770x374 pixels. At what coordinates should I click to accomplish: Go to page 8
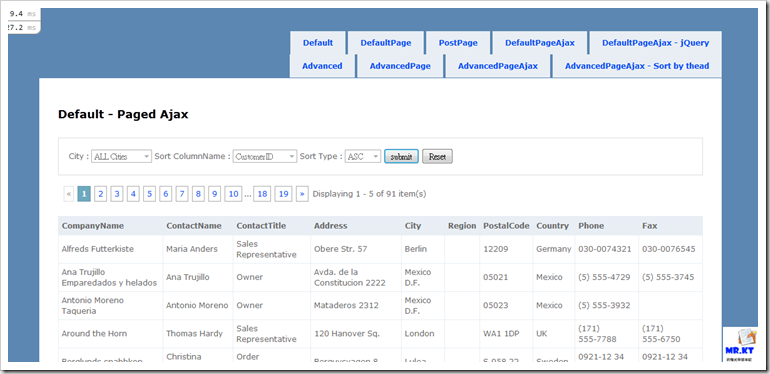click(x=198, y=194)
